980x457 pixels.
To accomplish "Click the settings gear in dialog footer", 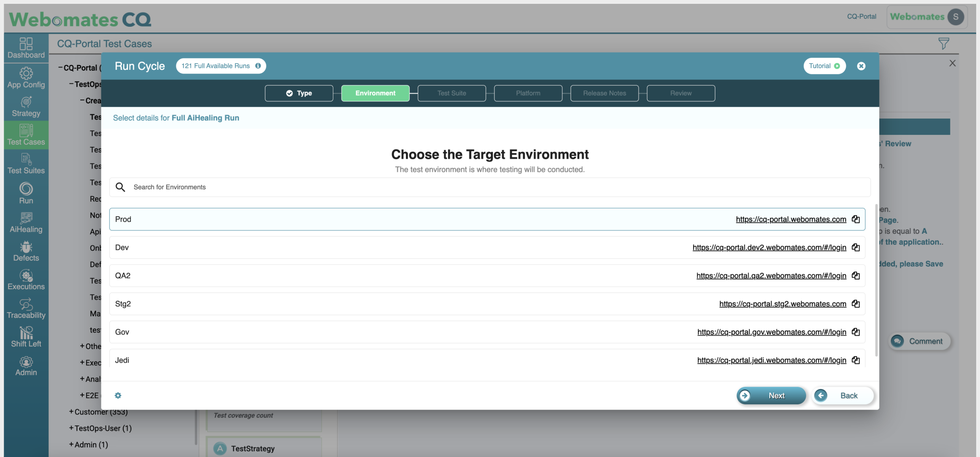I will click(118, 395).
